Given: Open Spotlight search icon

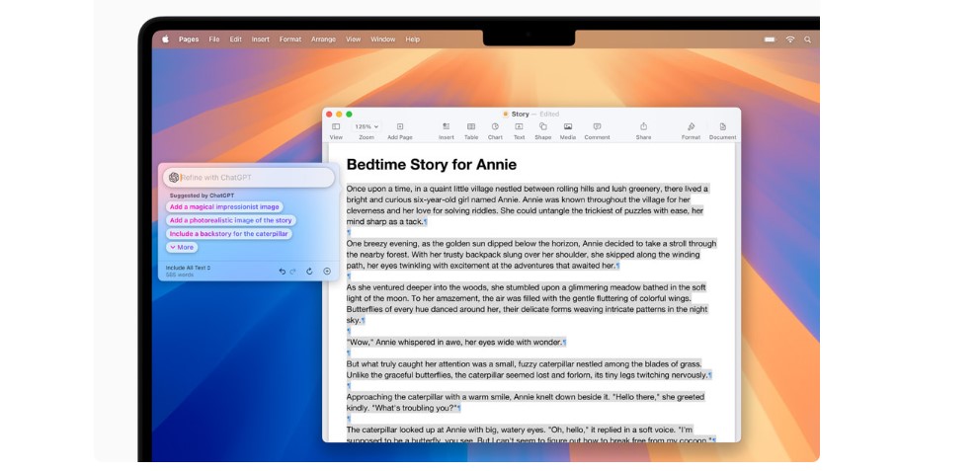Looking at the screenshot, I should [x=807, y=39].
